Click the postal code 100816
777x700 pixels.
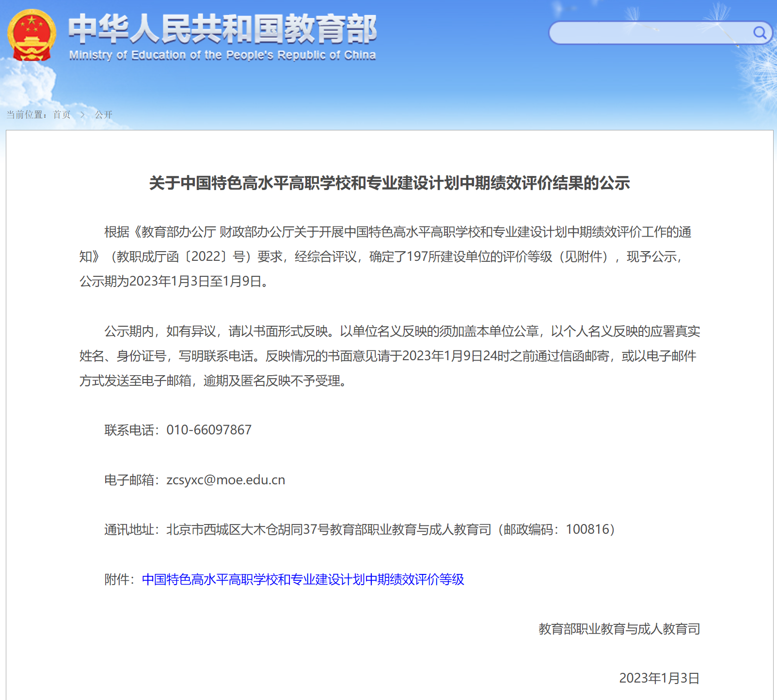click(587, 529)
